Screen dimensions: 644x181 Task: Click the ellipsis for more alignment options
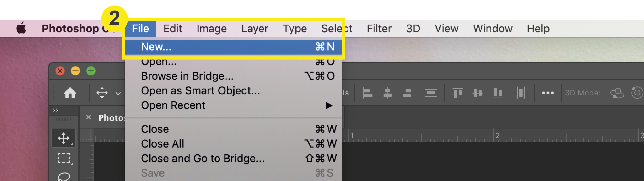[548, 93]
